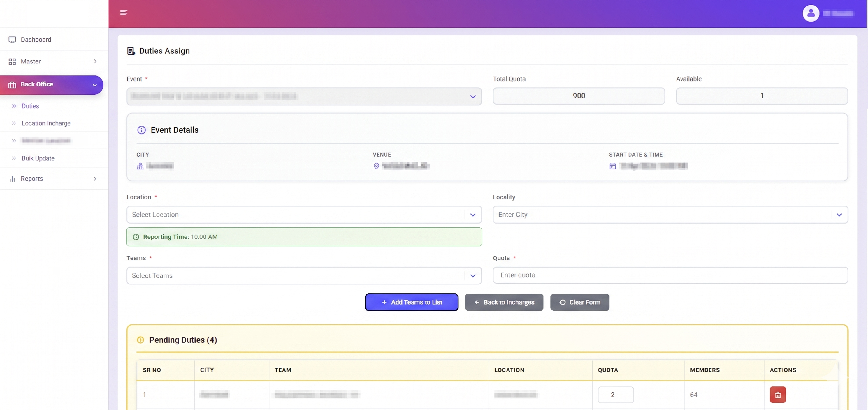Screen dimensions: 868x410
Task: Open the Master menu item
Action: [54, 62]
